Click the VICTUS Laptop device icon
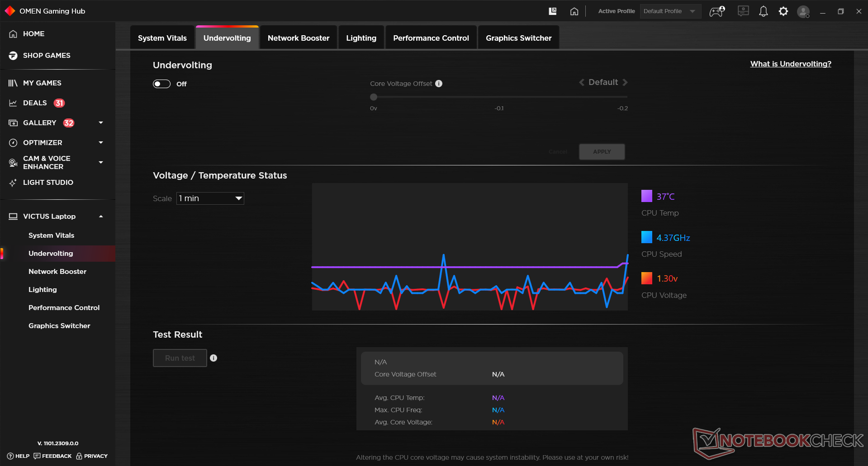 [x=13, y=217]
